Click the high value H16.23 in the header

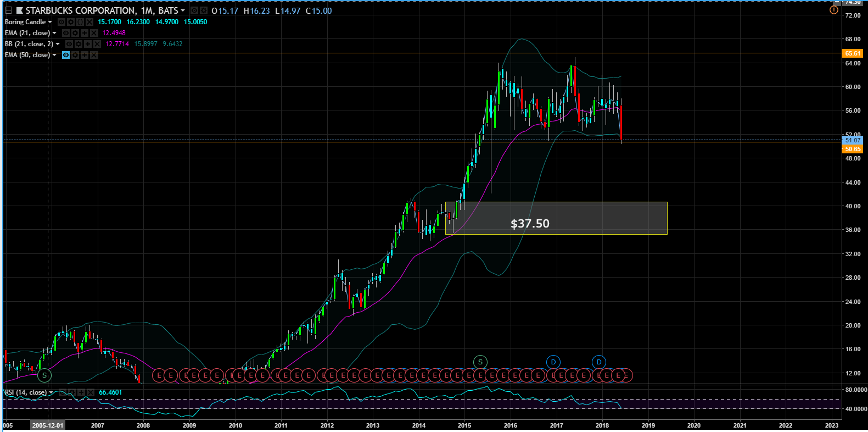257,11
